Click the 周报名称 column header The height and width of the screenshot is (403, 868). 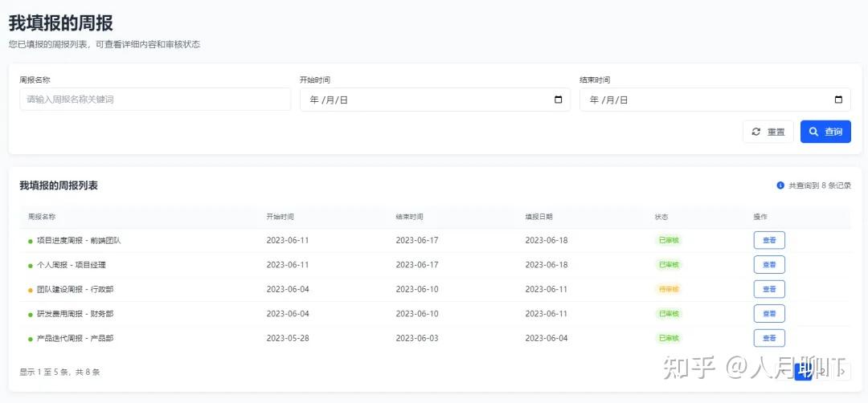point(42,217)
